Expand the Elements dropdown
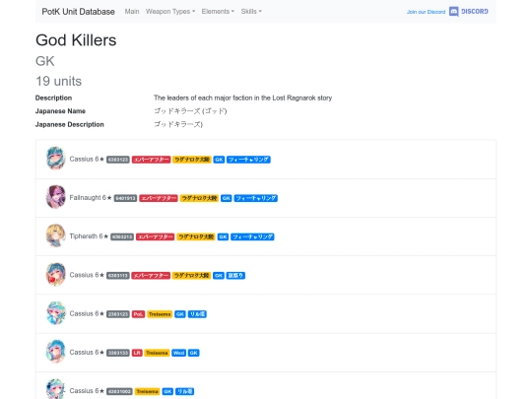 pos(218,12)
